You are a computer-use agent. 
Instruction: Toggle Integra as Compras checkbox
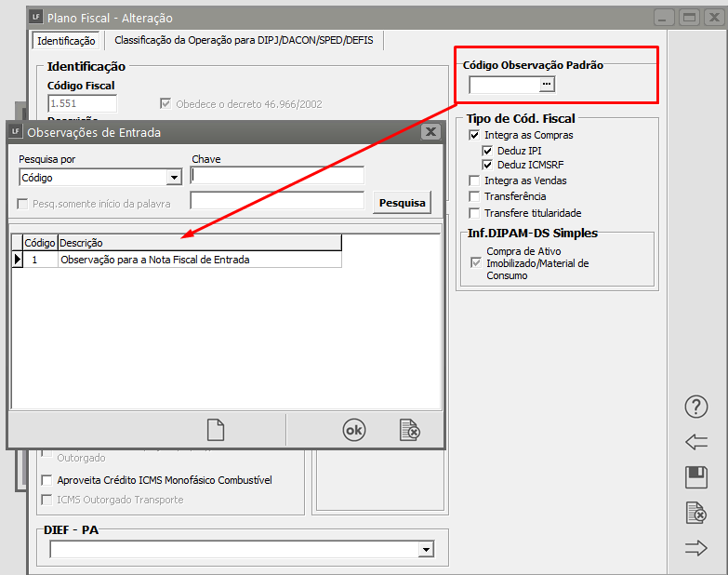coord(475,136)
